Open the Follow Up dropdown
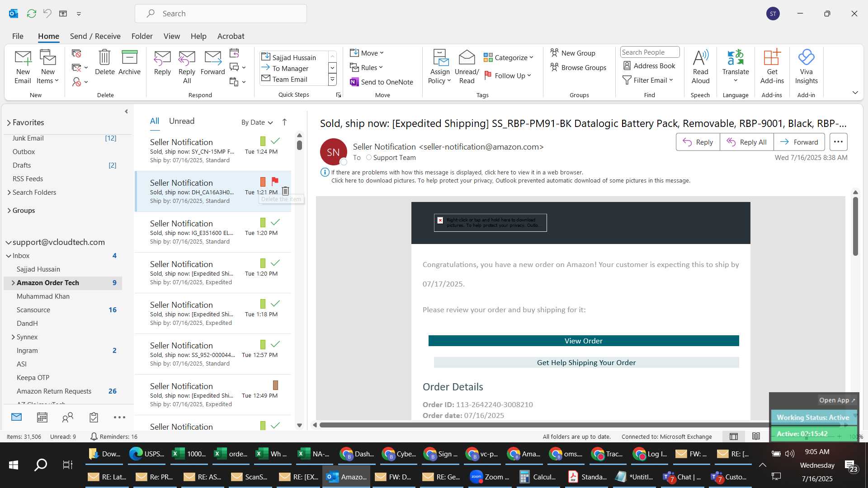The height and width of the screenshot is (488, 868). [508, 75]
